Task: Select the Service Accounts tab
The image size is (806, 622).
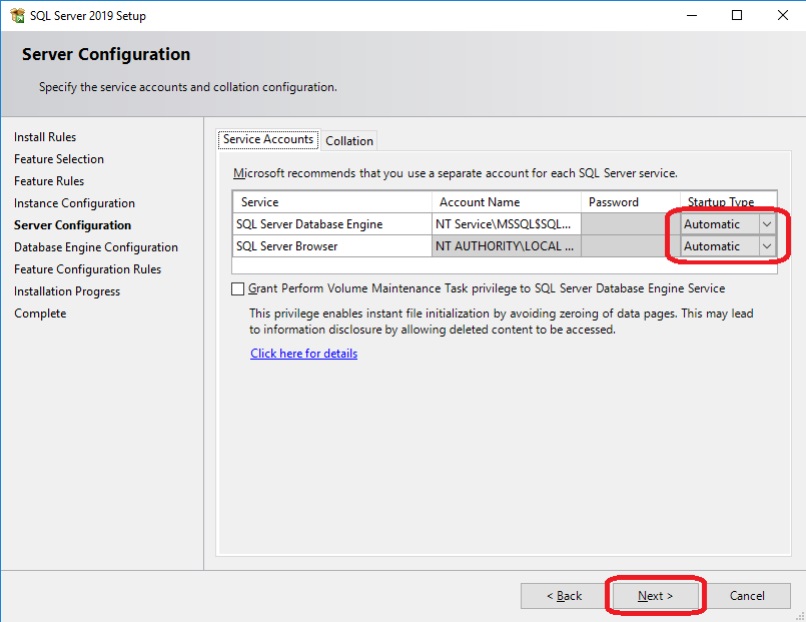Action: (268, 140)
